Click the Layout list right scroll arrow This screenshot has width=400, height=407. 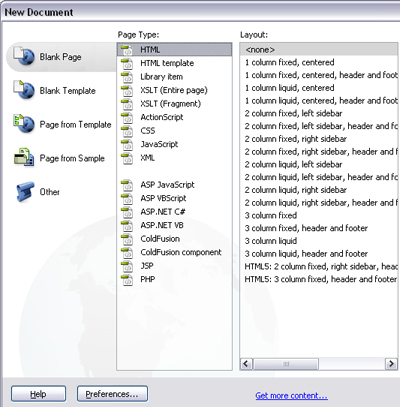click(x=391, y=363)
